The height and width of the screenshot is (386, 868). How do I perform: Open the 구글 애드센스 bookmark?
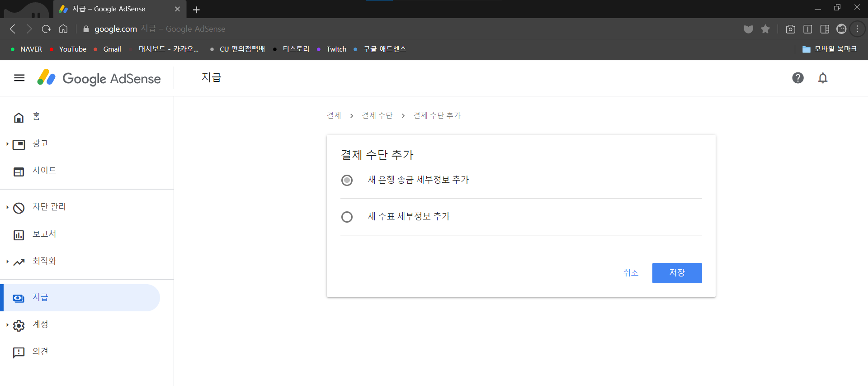pos(380,49)
